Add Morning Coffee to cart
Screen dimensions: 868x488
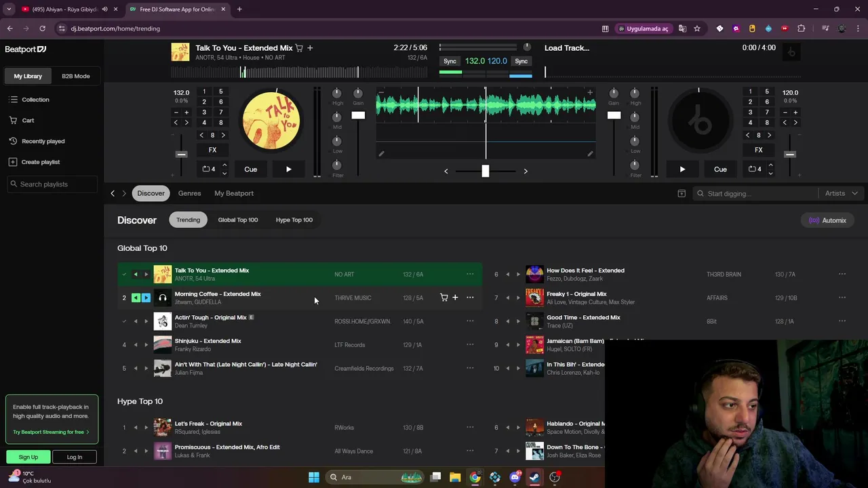(444, 298)
